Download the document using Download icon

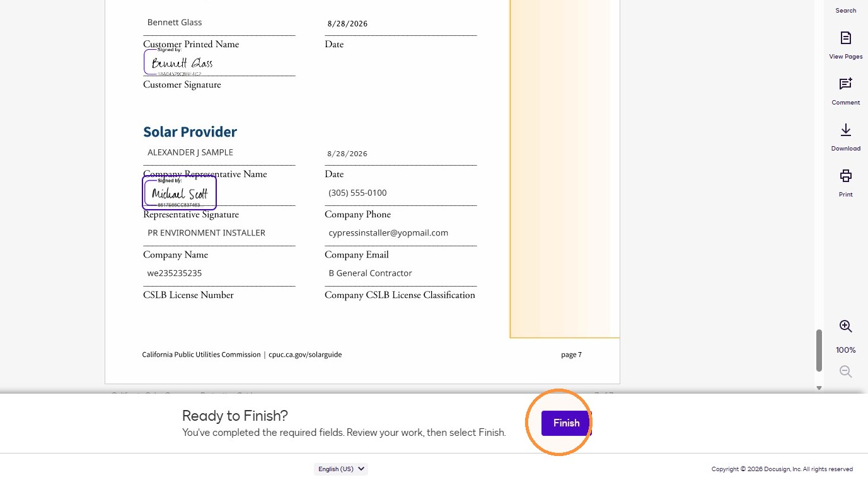pos(845,130)
